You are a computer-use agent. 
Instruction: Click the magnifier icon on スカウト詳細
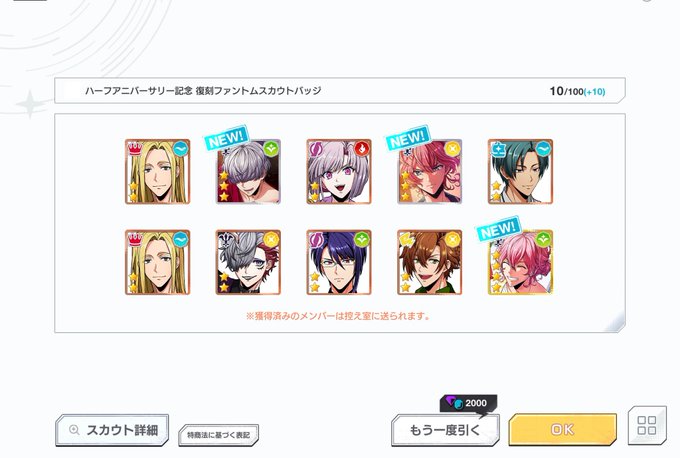click(74, 430)
